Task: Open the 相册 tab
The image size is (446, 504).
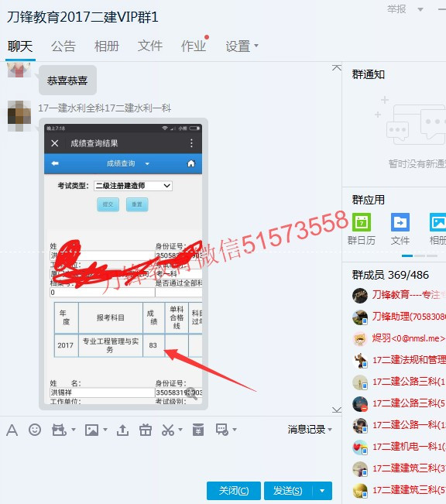Action: pos(107,46)
